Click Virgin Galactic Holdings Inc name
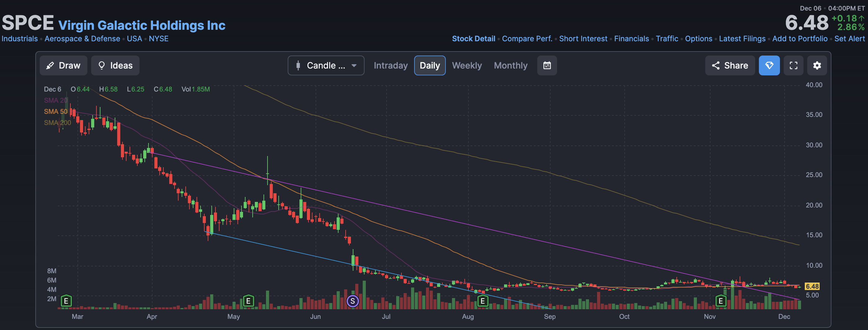Screen dimensions: 868x330 (x=142, y=25)
